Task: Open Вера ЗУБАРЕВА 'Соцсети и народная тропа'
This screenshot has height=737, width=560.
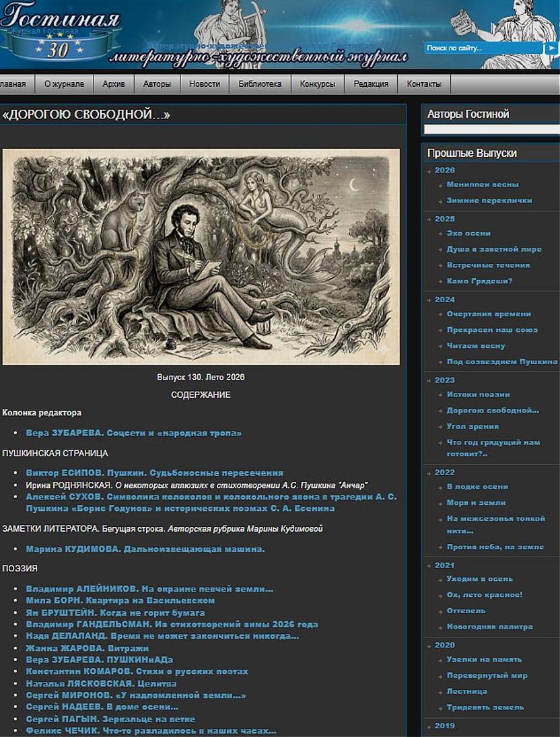Action: coord(133,433)
